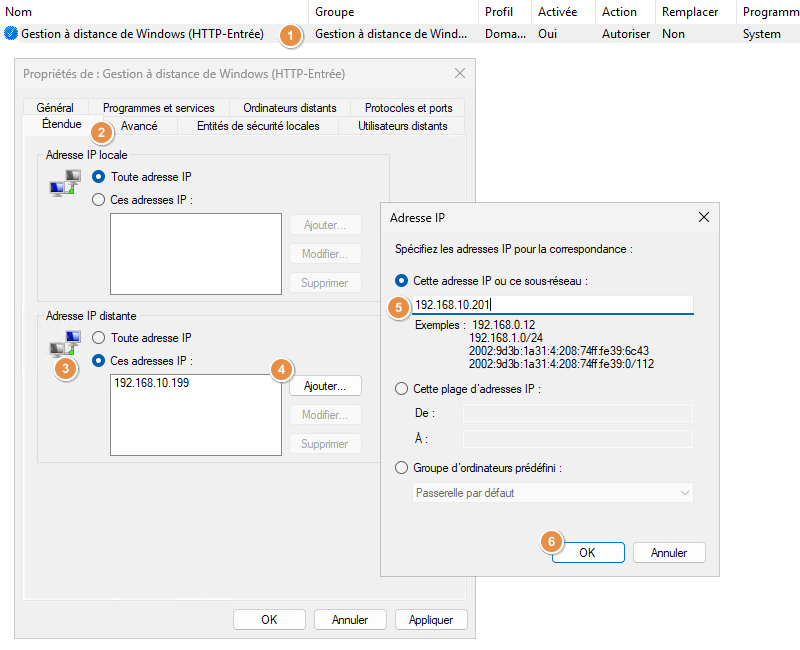The height and width of the screenshot is (650, 800).
Task: Select remote 'Toute adresse IP' radio
Action: coord(98,338)
